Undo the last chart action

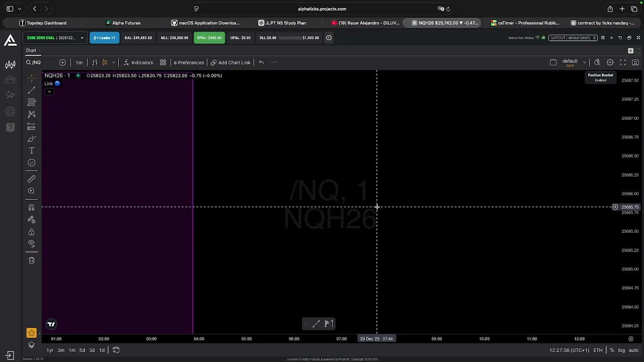(261, 62)
